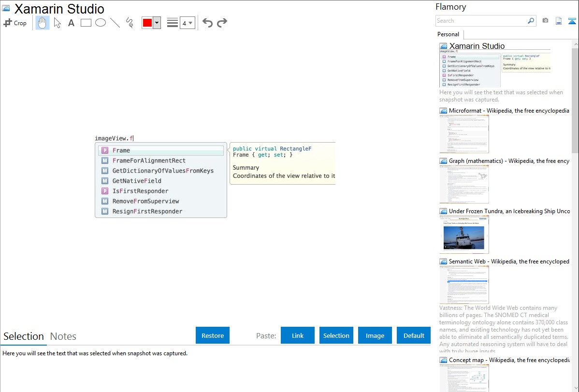The width and height of the screenshot is (579, 392).
Task: Open the Xamarin Studio snapshot thumbnail
Action: pyautogui.click(x=495, y=69)
